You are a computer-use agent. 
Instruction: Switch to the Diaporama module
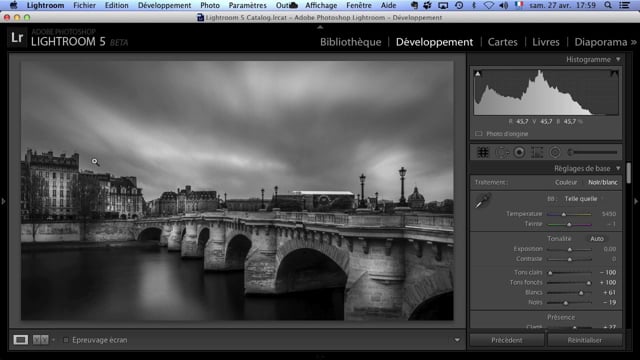click(601, 42)
